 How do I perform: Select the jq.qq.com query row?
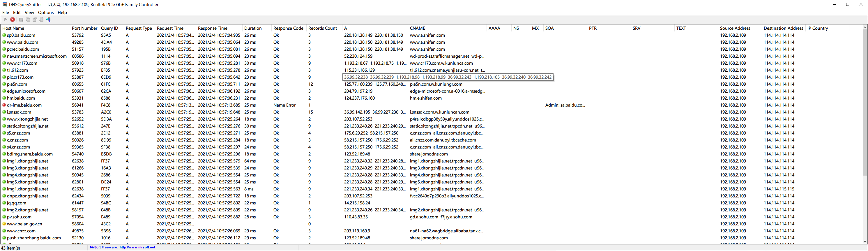tap(431, 203)
